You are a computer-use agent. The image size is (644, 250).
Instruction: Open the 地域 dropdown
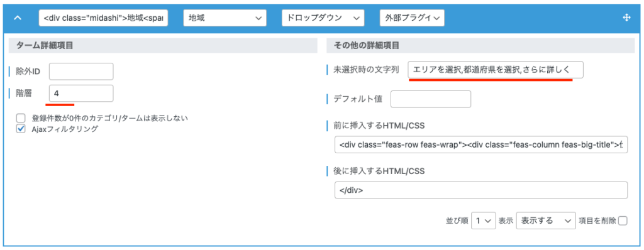[225, 18]
